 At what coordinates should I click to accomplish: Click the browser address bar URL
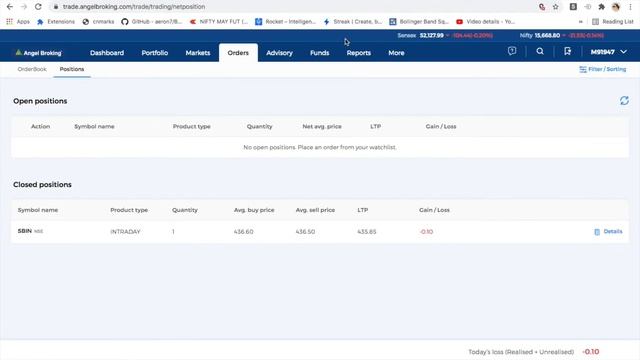coord(134,7)
